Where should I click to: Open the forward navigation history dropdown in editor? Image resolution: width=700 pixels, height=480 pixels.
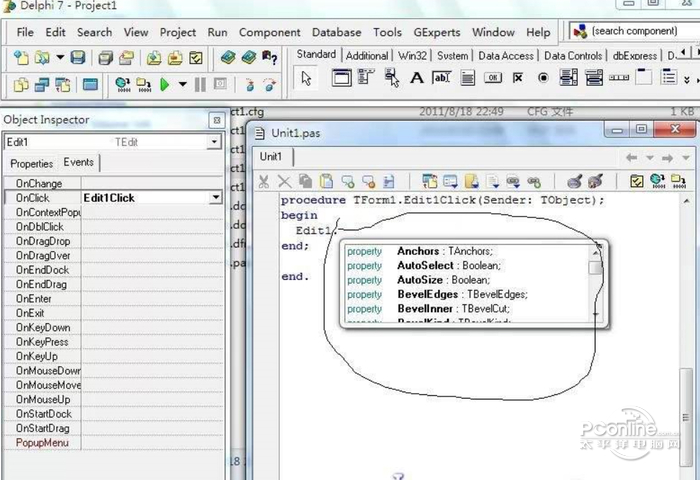pos(686,158)
